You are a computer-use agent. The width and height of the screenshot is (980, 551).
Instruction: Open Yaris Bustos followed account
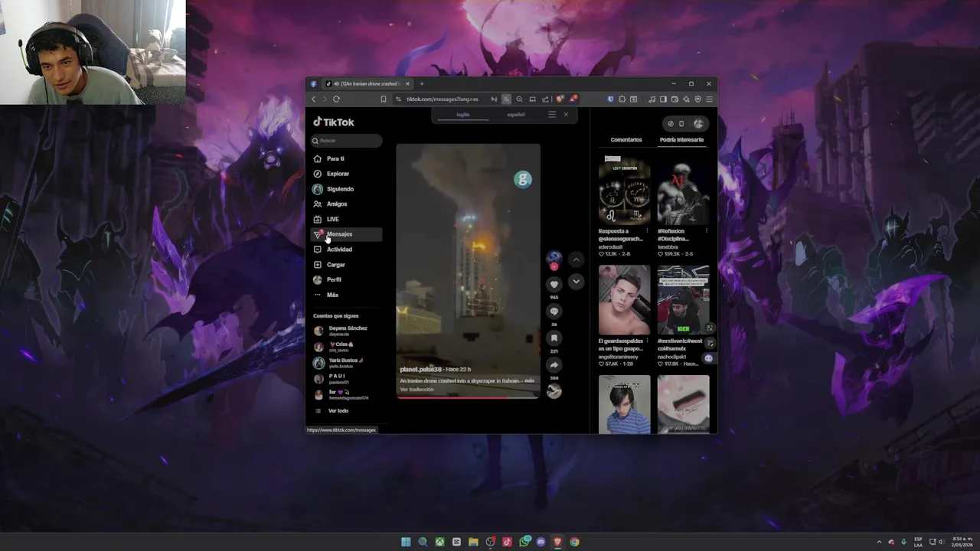coord(346,363)
